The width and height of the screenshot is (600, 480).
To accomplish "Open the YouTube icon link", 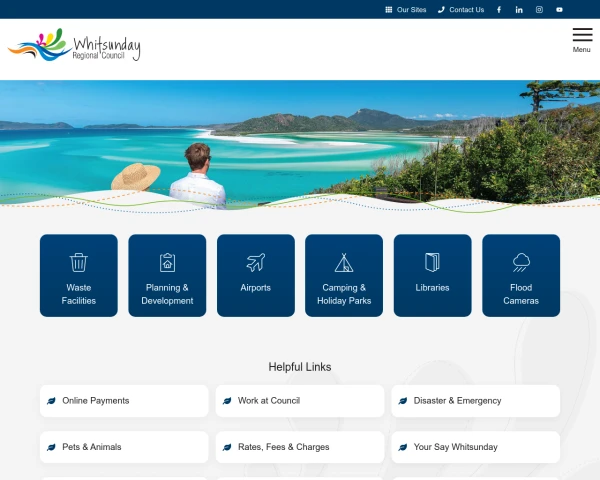I will click(x=559, y=10).
